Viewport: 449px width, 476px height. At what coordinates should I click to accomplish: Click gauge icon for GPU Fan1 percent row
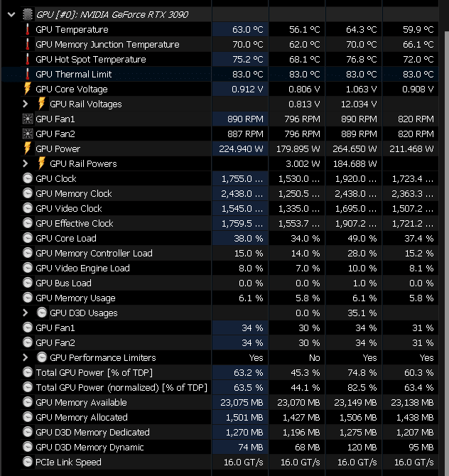tap(28, 328)
